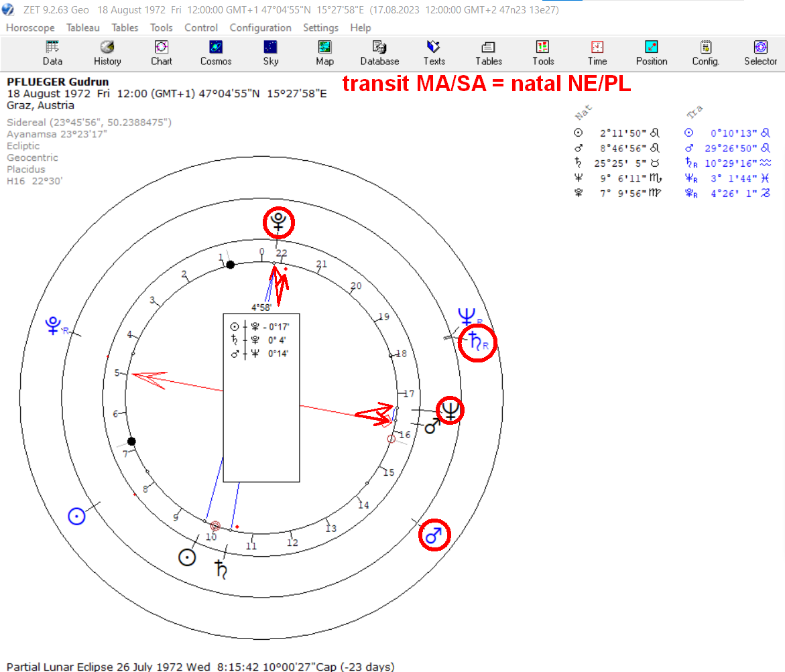This screenshot has width=785, height=672.
Task: Click the black natal Mars glyph on chart
Action: (x=432, y=426)
